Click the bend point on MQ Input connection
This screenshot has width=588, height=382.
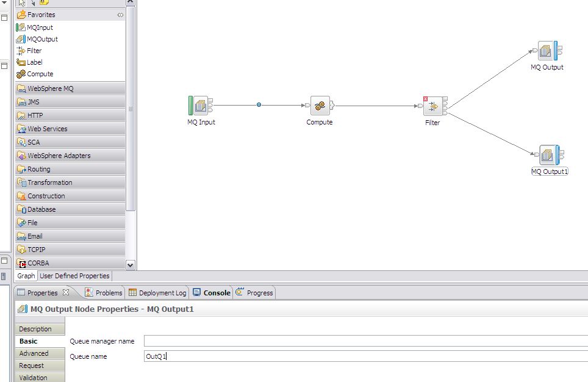click(x=259, y=105)
